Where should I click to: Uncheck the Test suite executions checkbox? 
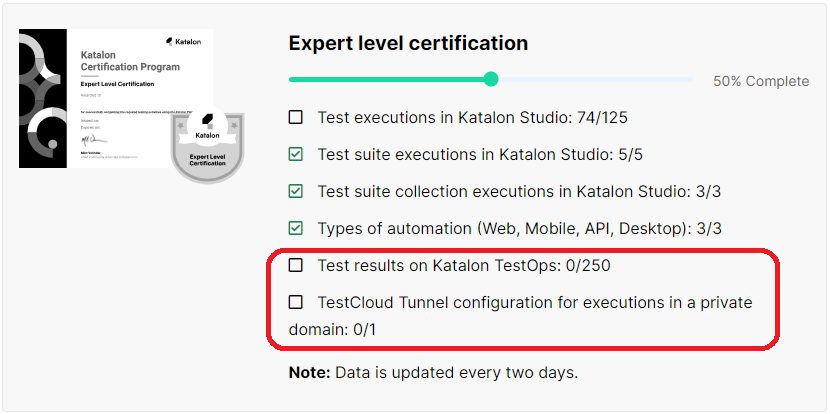[296, 154]
